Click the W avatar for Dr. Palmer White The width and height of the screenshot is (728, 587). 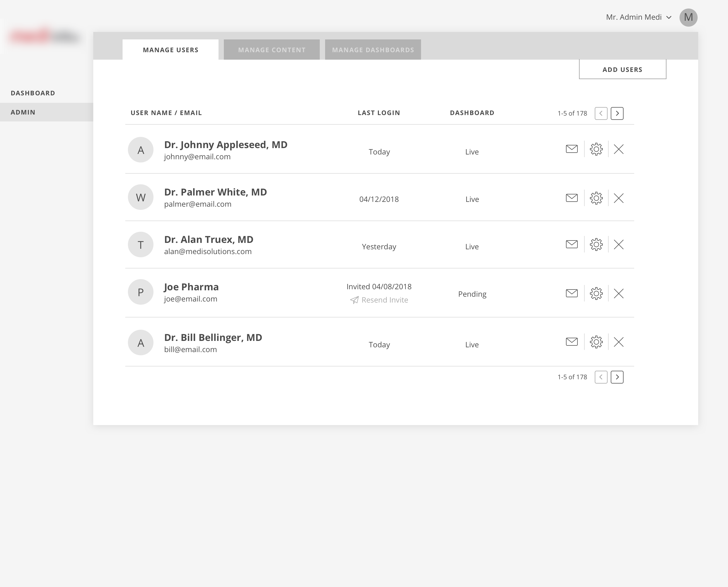click(x=141, y=197)
